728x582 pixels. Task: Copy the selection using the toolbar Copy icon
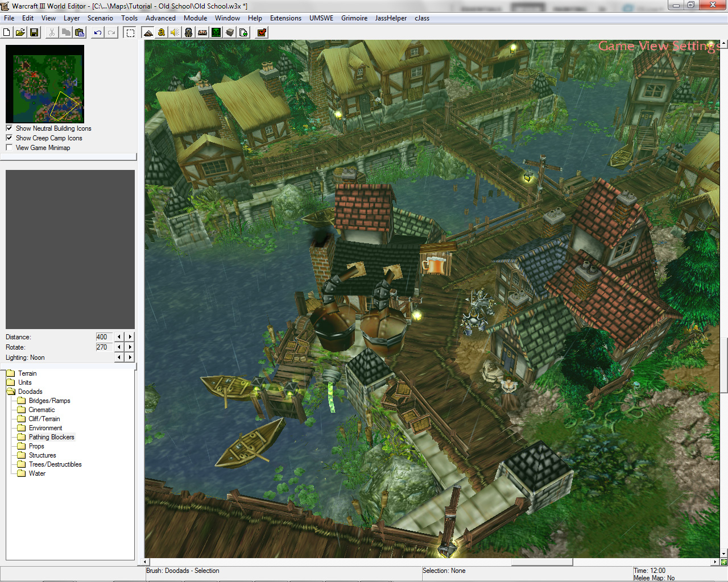pos(66,32)
